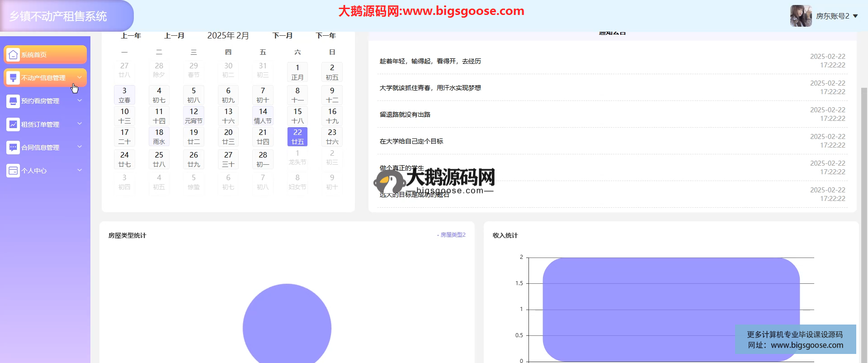Open the 个人中心 menu item

pos(34,171)
